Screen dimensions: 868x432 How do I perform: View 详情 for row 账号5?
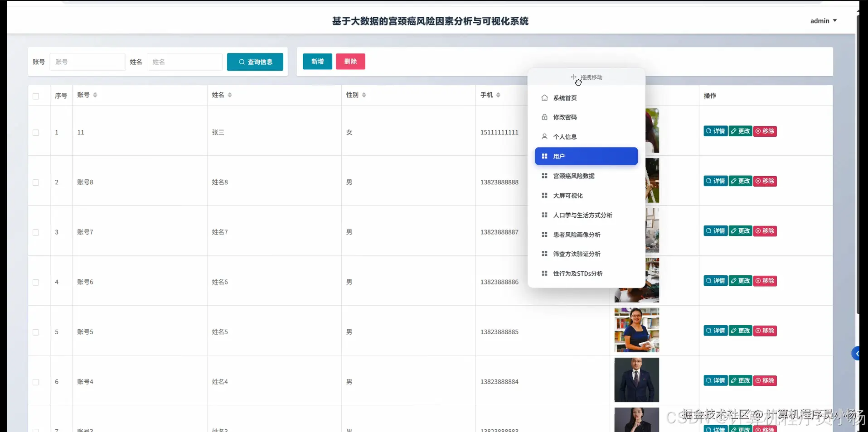pyautogui.click(x=716, y=331)
